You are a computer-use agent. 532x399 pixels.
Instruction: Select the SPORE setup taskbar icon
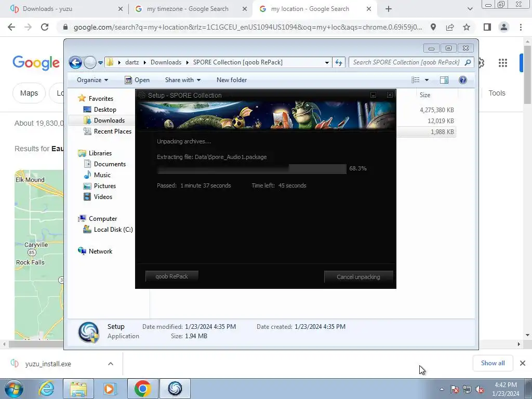tap(175, 389)
